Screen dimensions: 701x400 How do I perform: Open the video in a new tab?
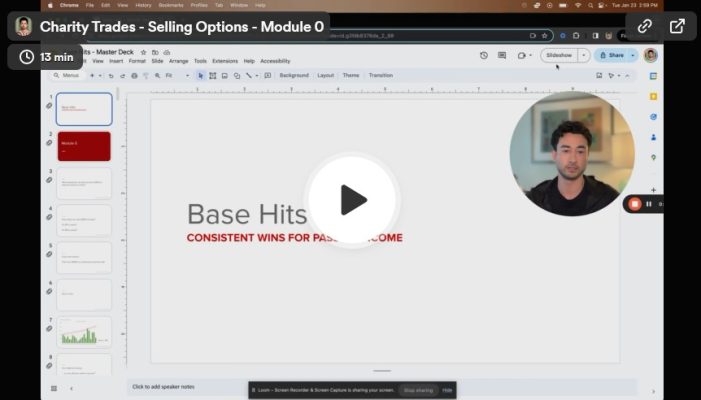pyautogui.click(x=677, y=26)
